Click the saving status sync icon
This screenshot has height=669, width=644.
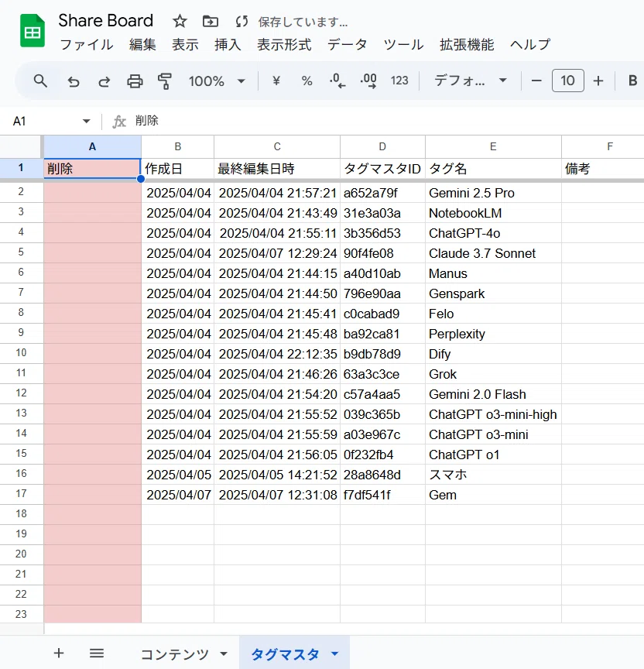(x=241, y=22)
